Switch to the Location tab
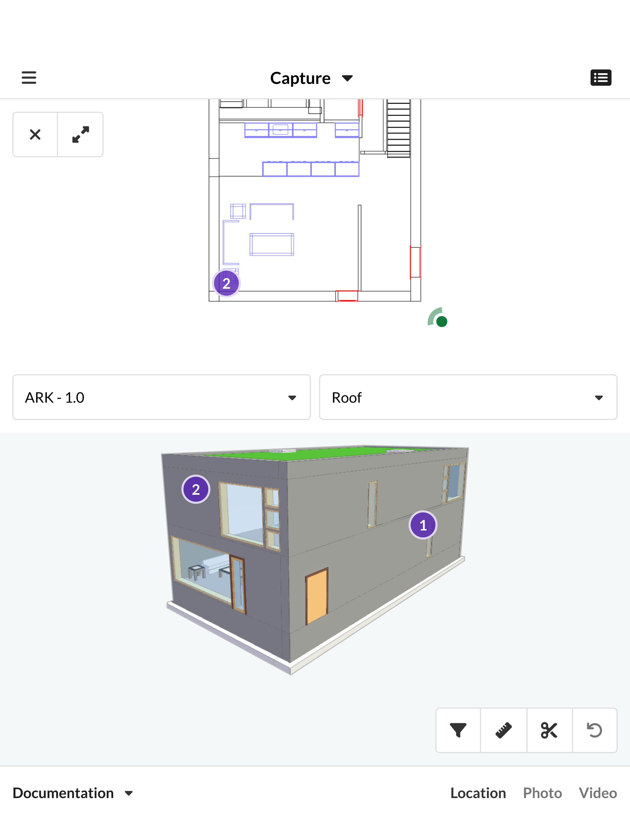This screenshot has width=630, height=840. tap(478, 793)
